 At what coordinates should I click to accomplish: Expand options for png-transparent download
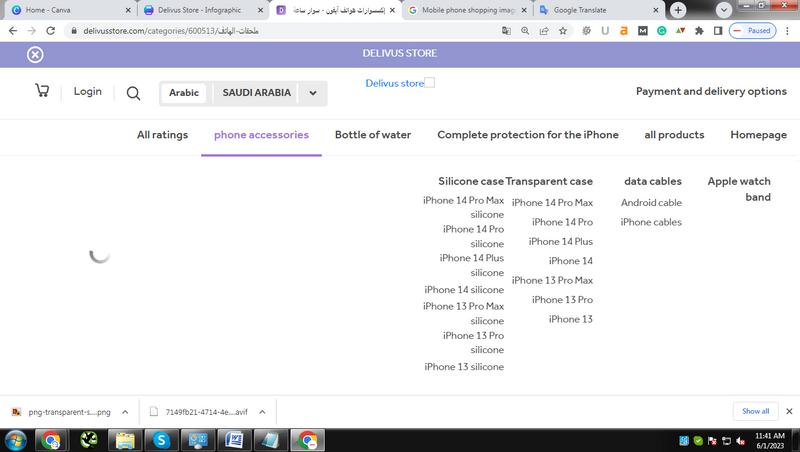125,412
